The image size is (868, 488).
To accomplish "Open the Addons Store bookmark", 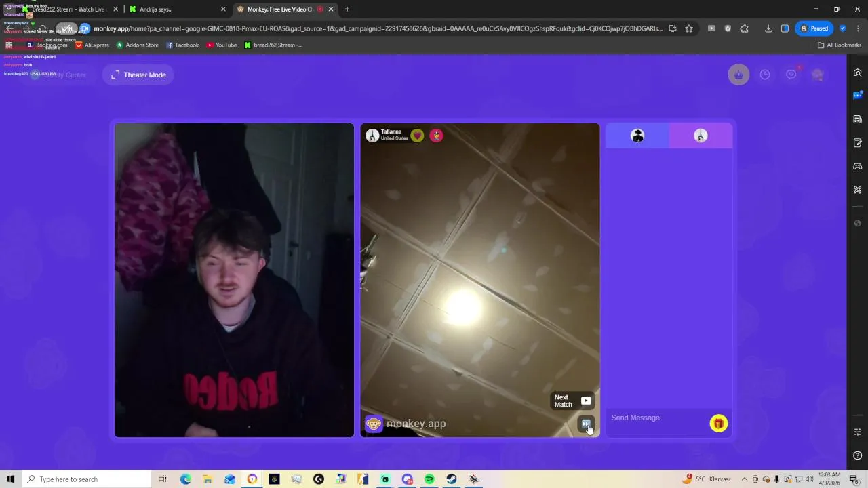I will pyautogui.click(x=138, y=45).
